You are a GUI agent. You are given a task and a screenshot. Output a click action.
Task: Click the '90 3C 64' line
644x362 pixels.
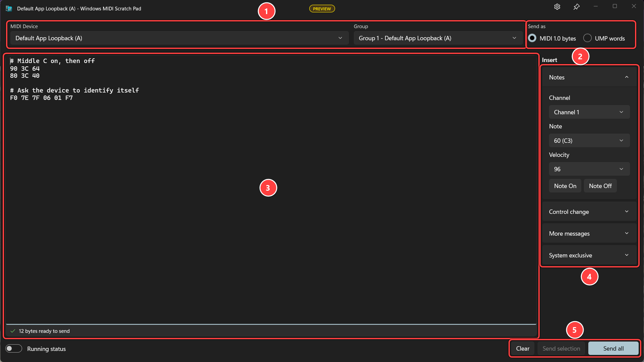point(25,68)
